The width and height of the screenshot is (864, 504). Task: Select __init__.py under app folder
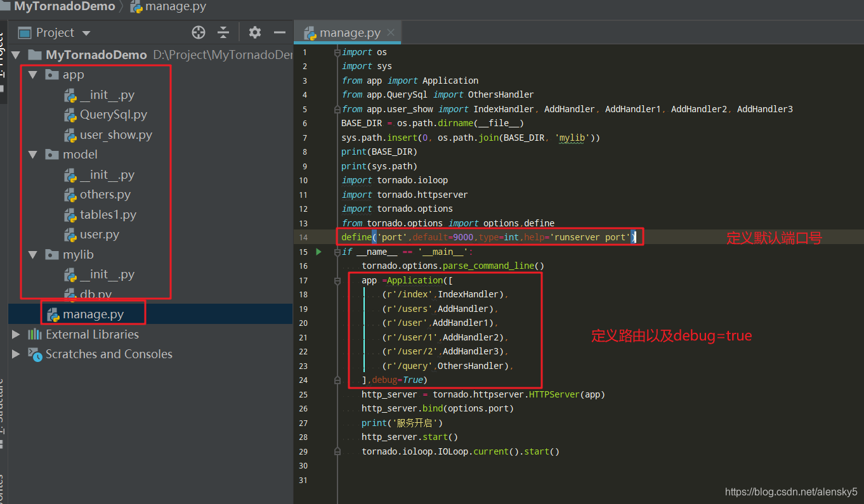click(107, 95)
